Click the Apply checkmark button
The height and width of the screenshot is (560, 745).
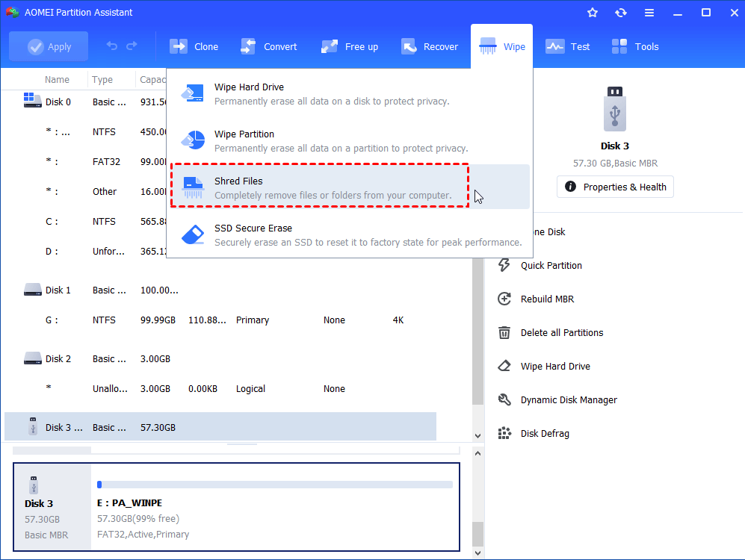click(x=49, y=46)
